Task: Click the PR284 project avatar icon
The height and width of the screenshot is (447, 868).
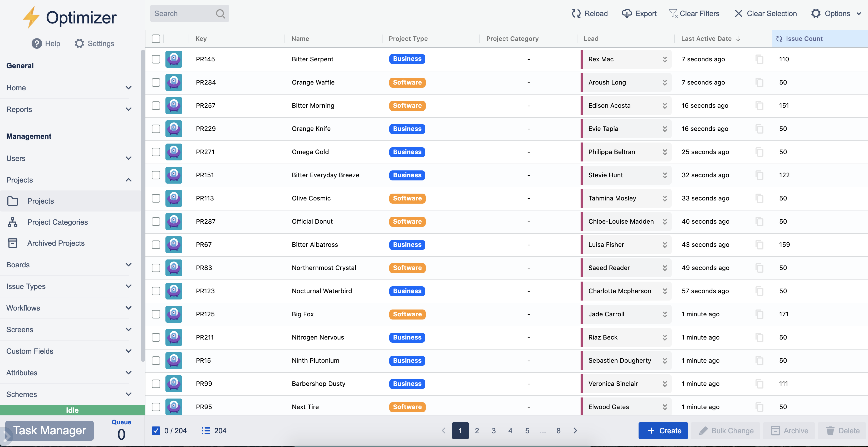Action: click(x=174, y=82)
